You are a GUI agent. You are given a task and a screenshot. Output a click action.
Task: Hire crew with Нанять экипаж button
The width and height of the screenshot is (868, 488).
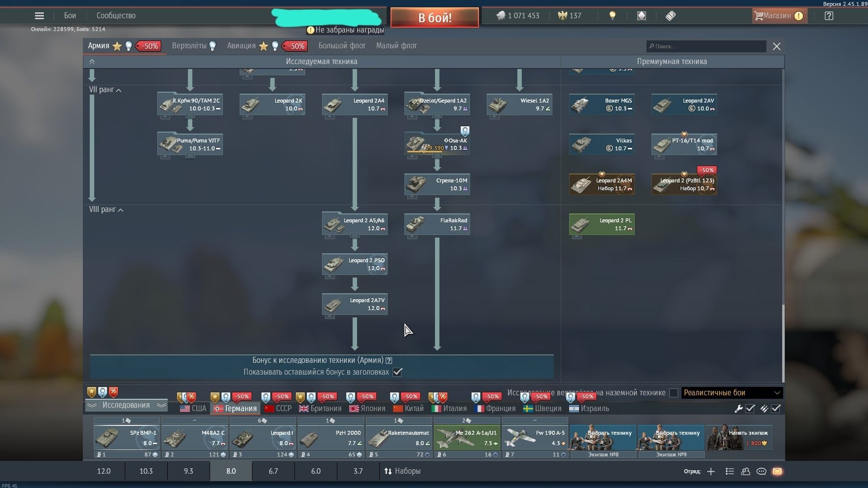(739, 438)
